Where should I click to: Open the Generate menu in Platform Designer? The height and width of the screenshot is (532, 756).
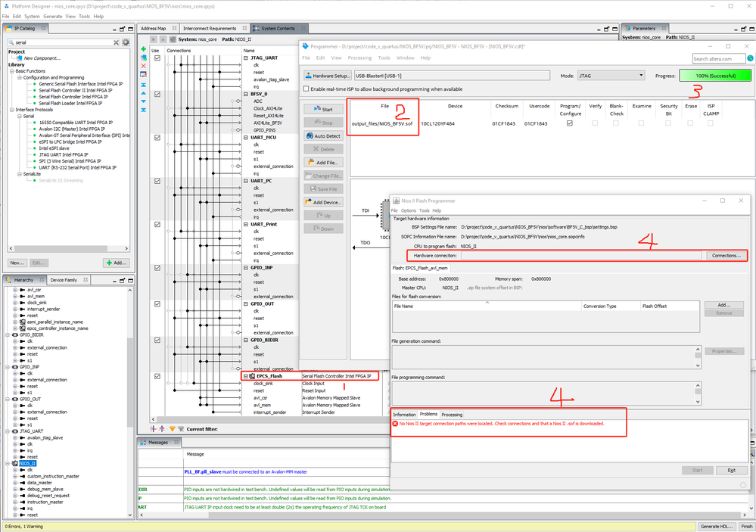click(53, 16)
